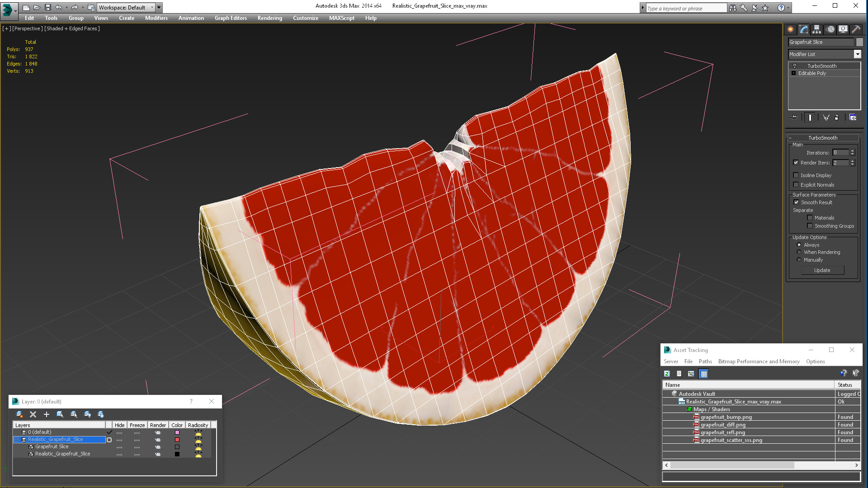The width and height of the screenshot is (868, 488).
Task: Click the Graph Editors menu item
Action: point(231,18)
